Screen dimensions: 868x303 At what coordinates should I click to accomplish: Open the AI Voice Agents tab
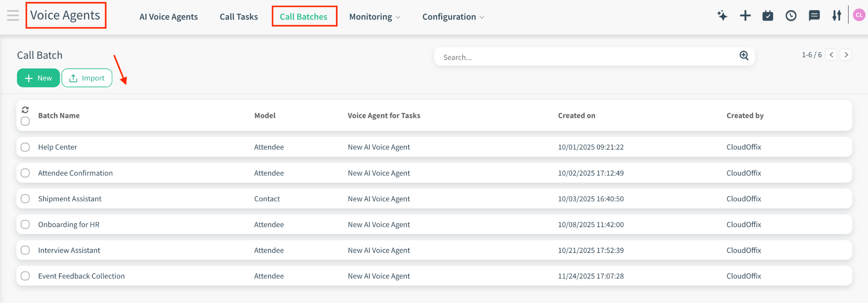[168, 17]
